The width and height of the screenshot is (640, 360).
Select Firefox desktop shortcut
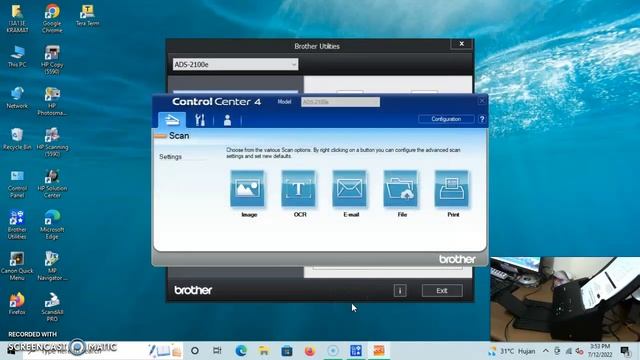click(x=17, y=304)
